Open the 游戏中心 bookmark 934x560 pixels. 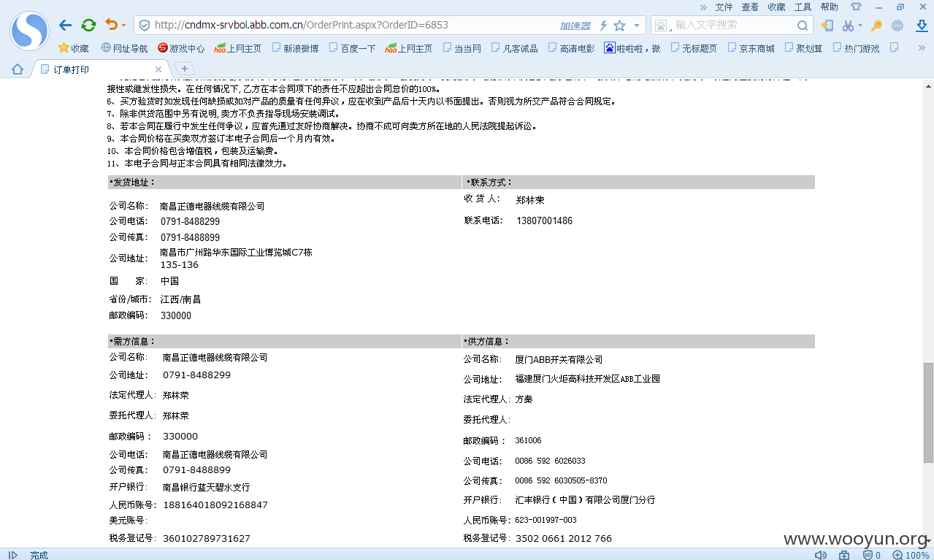tap(181, 48)
